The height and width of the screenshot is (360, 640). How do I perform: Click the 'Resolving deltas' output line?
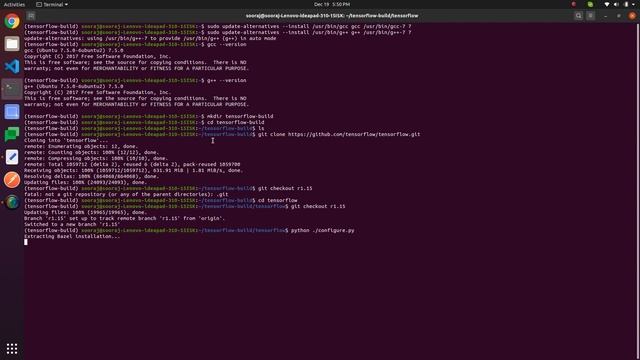tap(91, 176)
